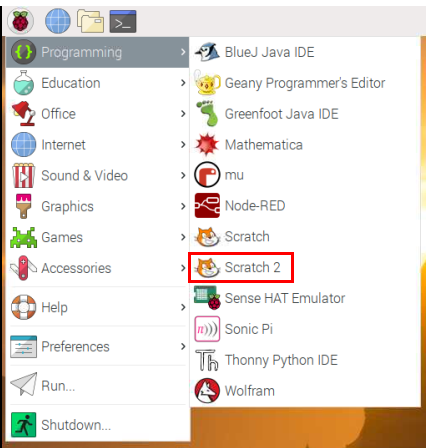
Task: Expand the Programming submenu arrow
Action: 183,52
